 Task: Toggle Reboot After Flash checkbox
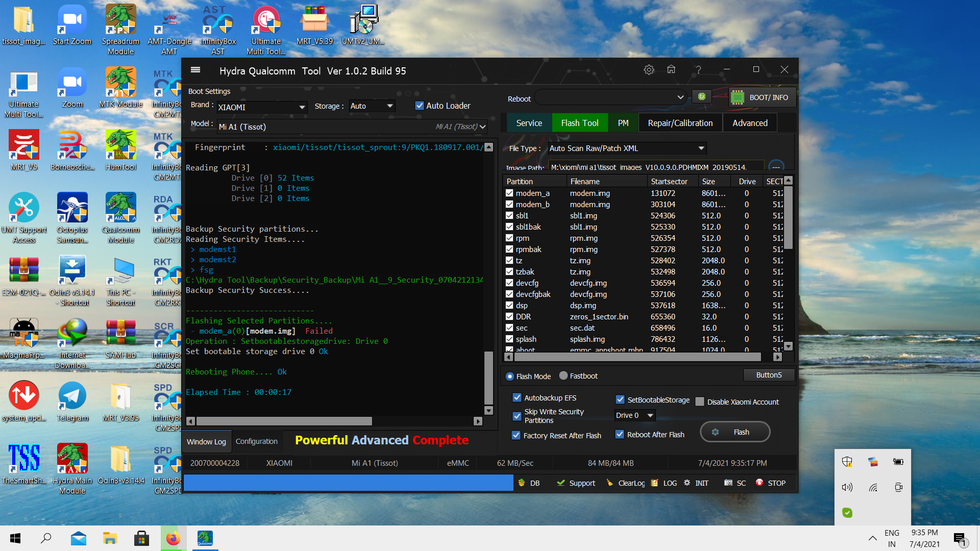(x=620, y=434)
